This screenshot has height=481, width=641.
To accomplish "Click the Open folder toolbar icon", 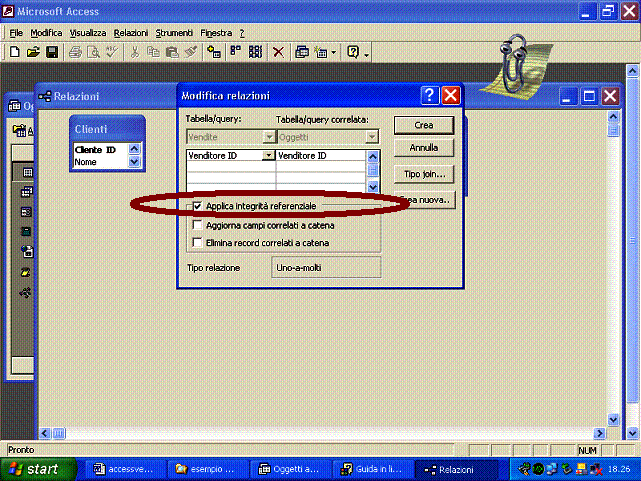I will 33,52.
